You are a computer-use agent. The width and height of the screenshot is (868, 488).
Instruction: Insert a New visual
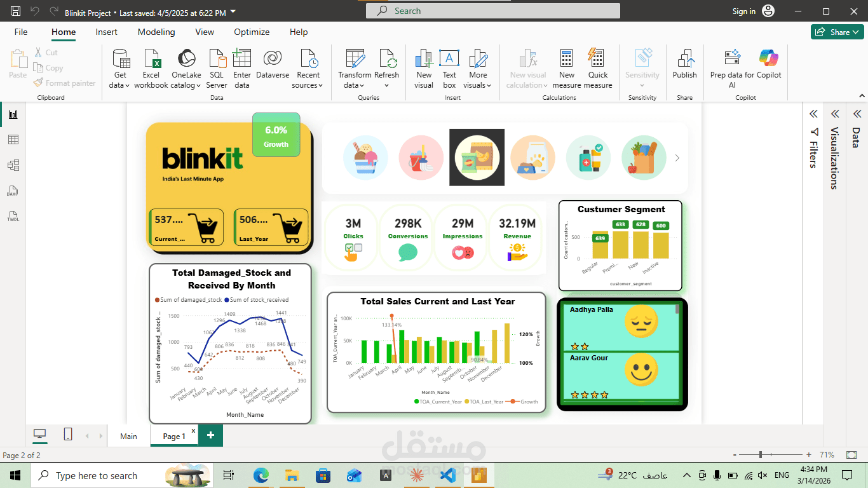tap(424, 69)
